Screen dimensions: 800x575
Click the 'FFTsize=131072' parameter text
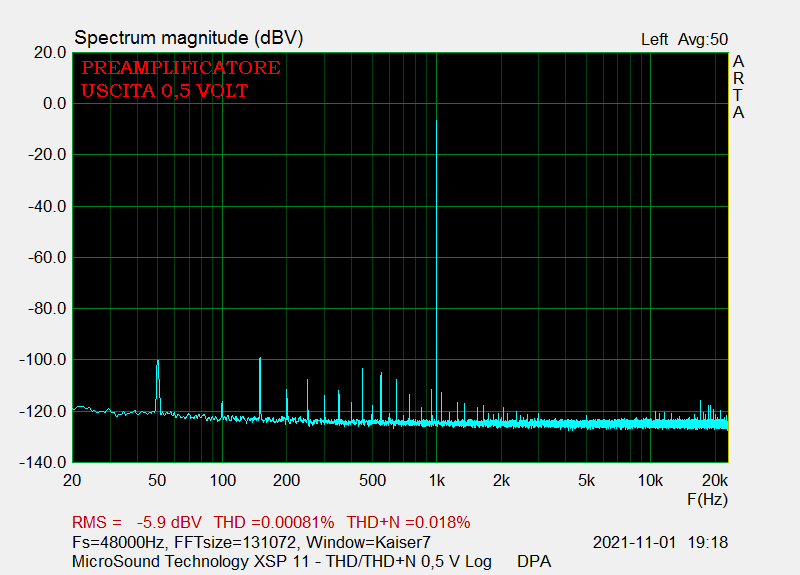pyautogui.click(x=235, y=542)
